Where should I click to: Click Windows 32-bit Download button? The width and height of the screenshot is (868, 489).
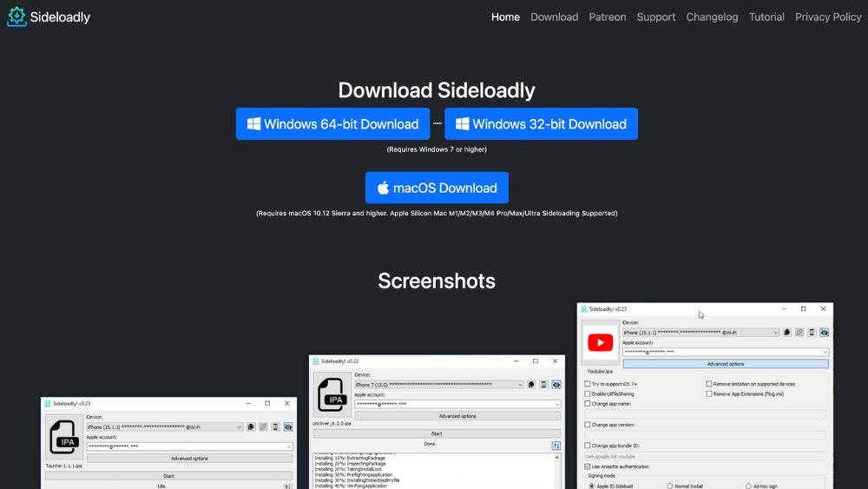coord(541,124)
